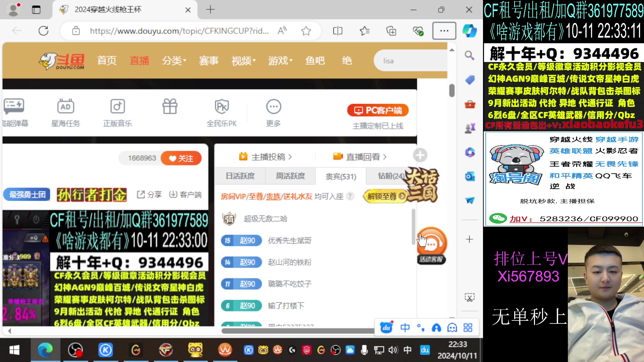Refresh the Douyu page
Viewport: 644px width, 362px height.
click(x=44, y=31)
